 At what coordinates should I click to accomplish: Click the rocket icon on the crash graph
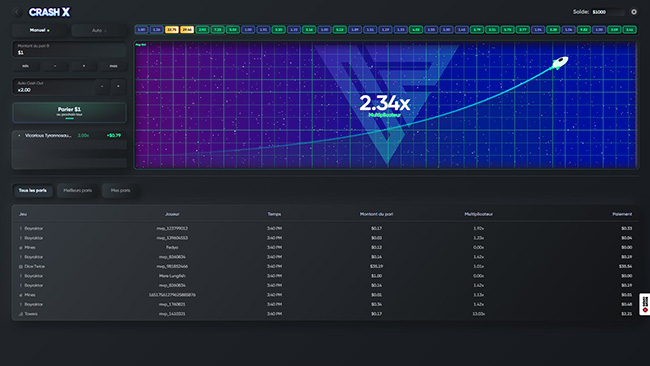560,63
